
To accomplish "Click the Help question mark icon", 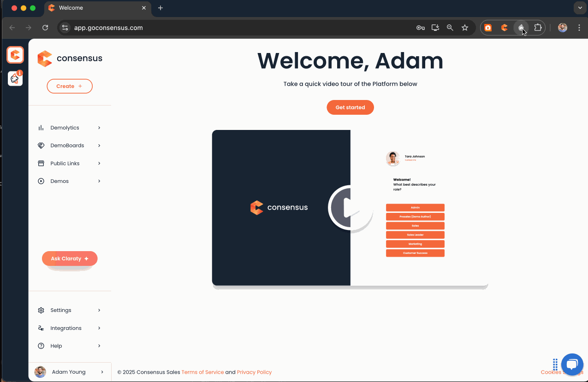I will click(41, 346).
